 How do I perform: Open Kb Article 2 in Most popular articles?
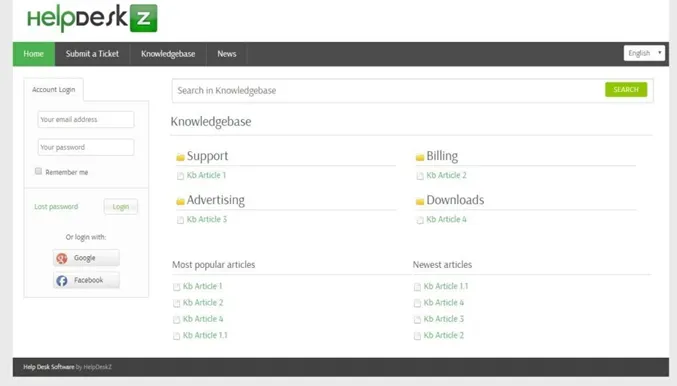pyautogui.click(x=203, y=303)
